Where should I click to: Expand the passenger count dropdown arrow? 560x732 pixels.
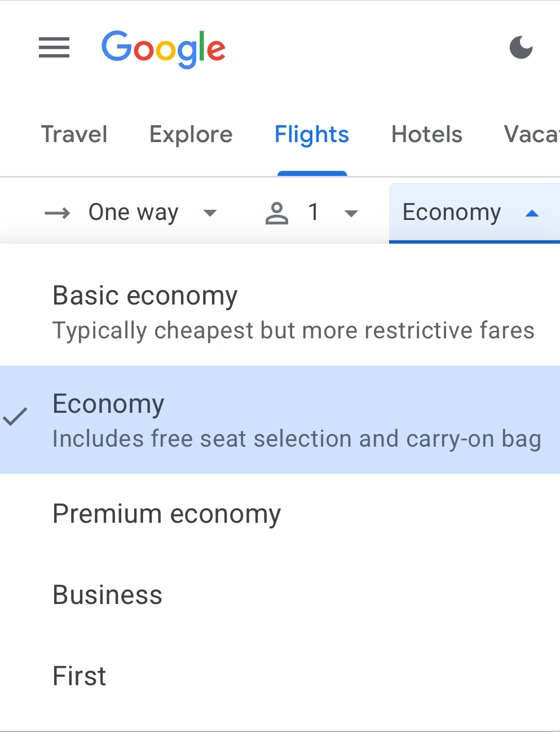pyautogui.click(x=351, y=213)
